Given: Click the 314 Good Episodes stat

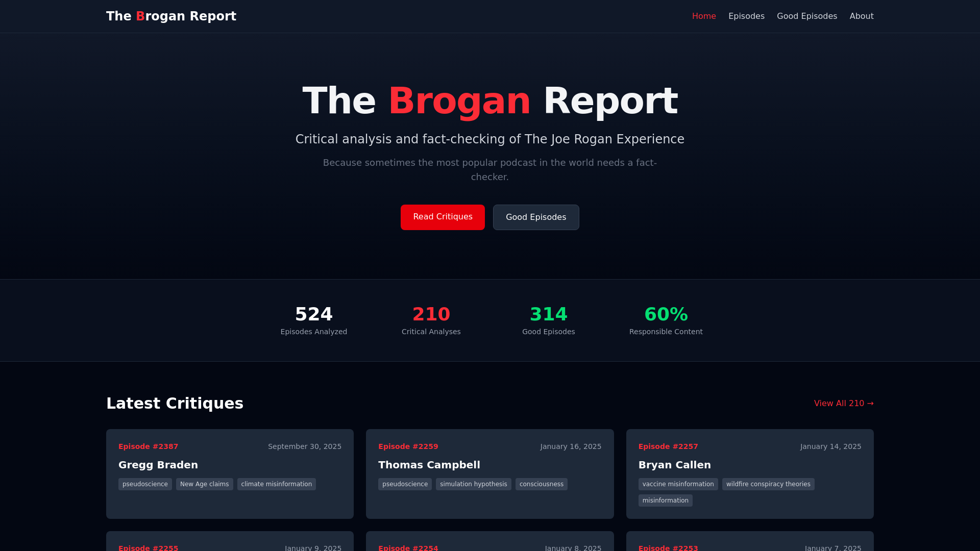Looking at the screenshot, I should [x=549, y=320].
